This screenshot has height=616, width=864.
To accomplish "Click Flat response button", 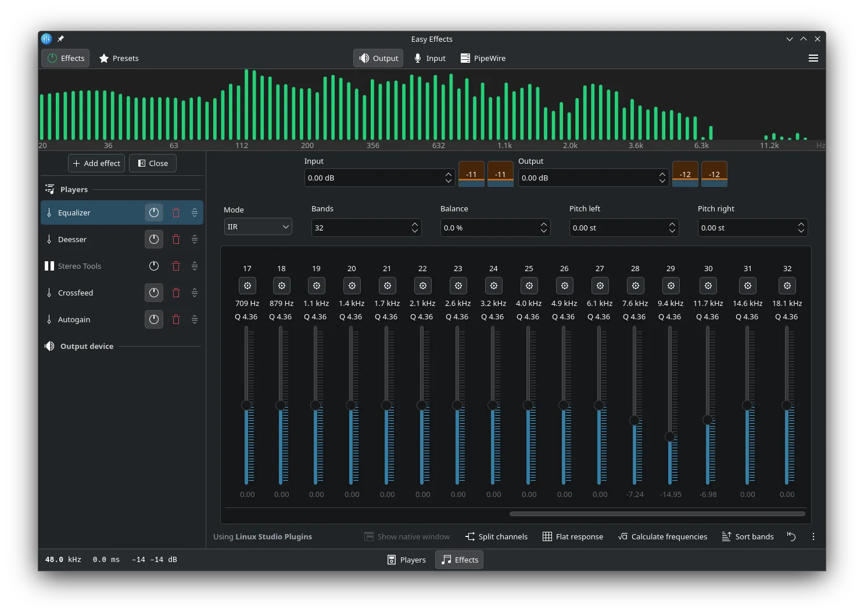I will pyautogui.click(x=573, y=536).
